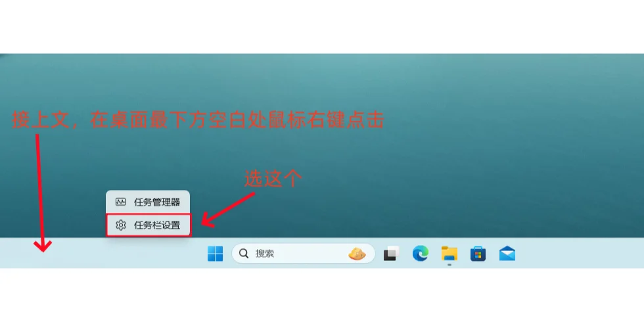
Task: Open the Windows Start menu
Action: (216, 254)
